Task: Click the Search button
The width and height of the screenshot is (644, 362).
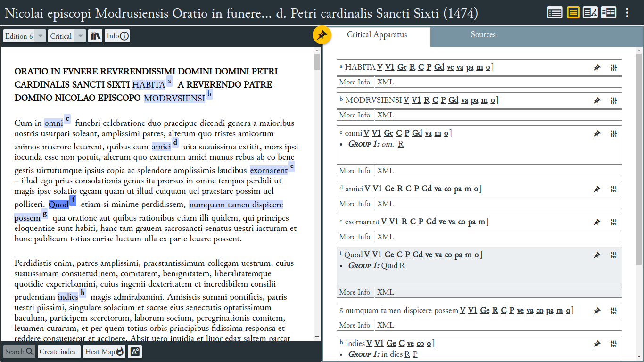Action: click(19, 352)
